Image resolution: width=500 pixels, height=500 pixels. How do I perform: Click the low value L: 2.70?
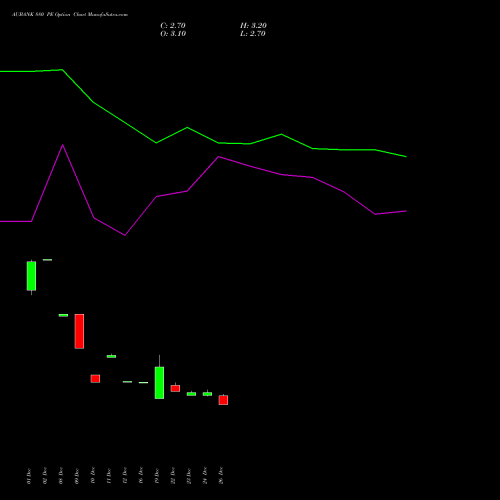click(x=253, y=34)
